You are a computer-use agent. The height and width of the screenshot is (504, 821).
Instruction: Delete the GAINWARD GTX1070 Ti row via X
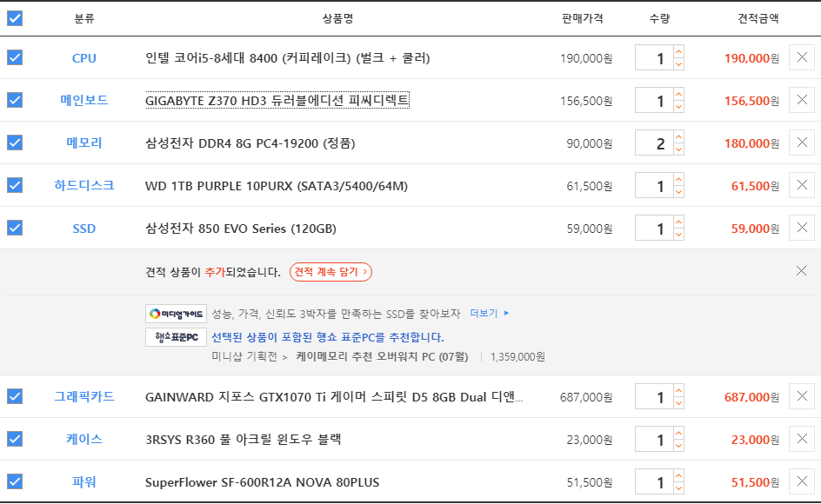point(802,396)
